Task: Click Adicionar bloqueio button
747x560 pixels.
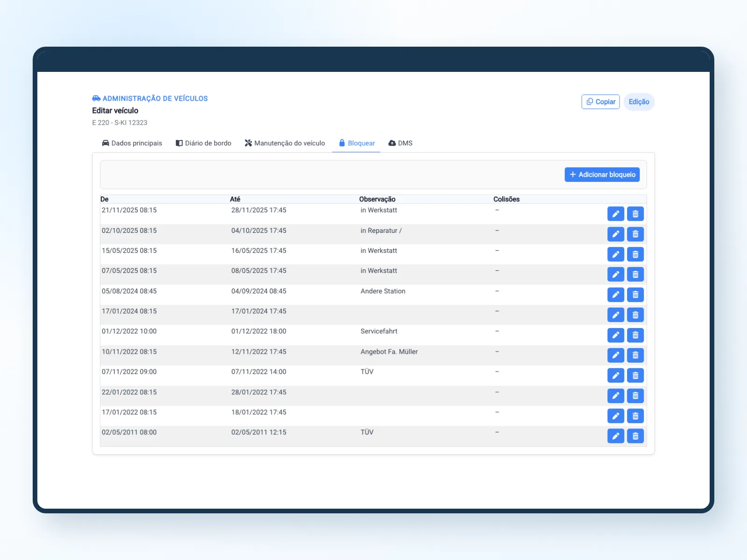Action: click(x=602, y=175)
